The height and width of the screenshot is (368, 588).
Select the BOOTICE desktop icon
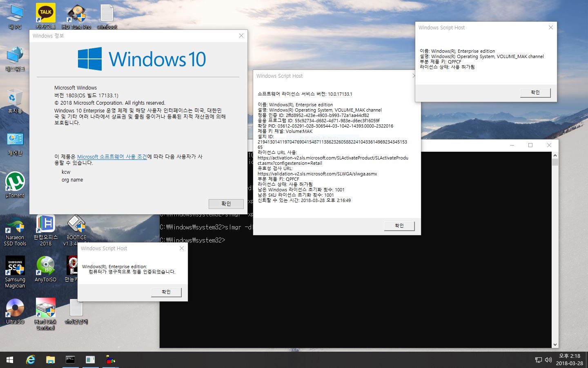point(76,230)
